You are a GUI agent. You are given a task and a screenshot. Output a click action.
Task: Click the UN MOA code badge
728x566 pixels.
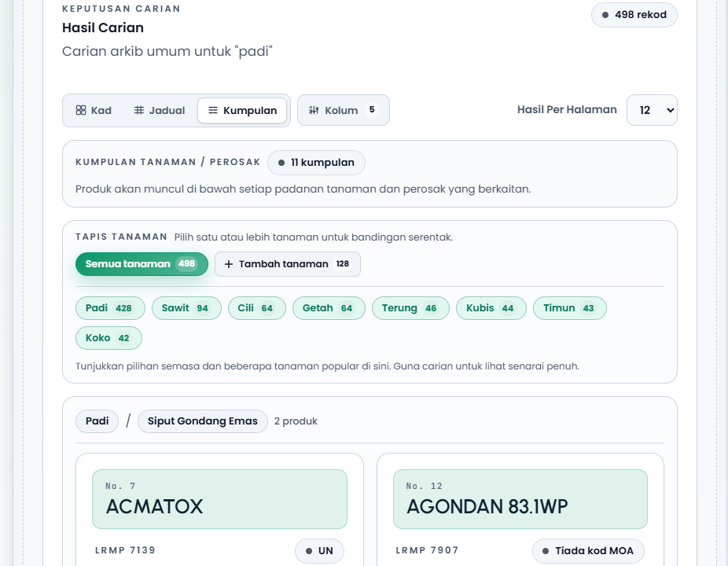(x=319, y=551)
